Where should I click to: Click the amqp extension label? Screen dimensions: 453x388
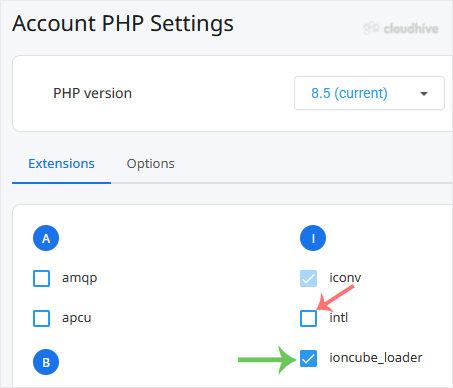(x=79, y=278)
